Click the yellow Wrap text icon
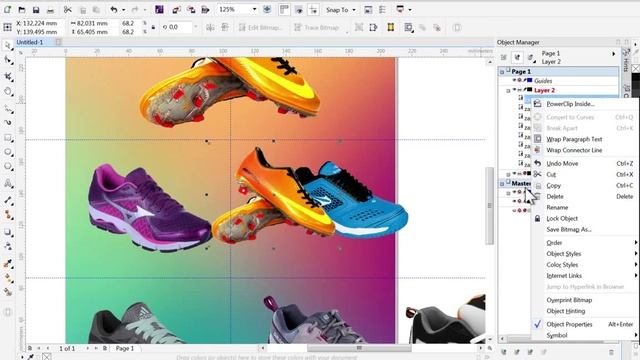The width and height of the screenshot is (640, 360). point(391,27)
